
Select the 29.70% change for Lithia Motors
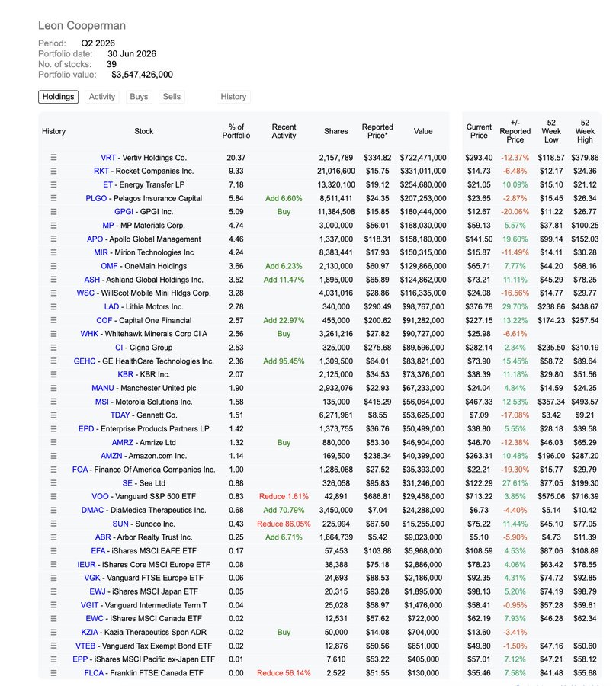coord(515,306)
